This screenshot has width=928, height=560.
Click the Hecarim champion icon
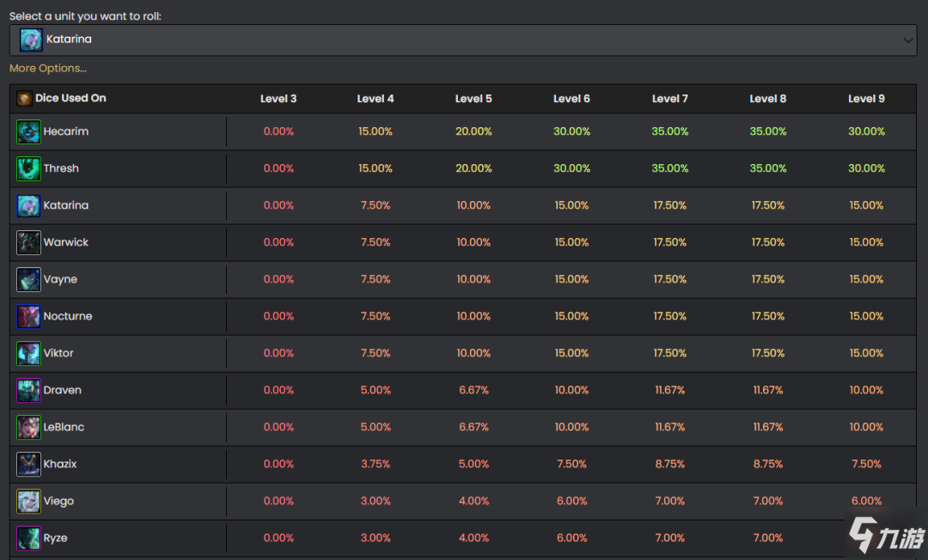click(28, 132)
